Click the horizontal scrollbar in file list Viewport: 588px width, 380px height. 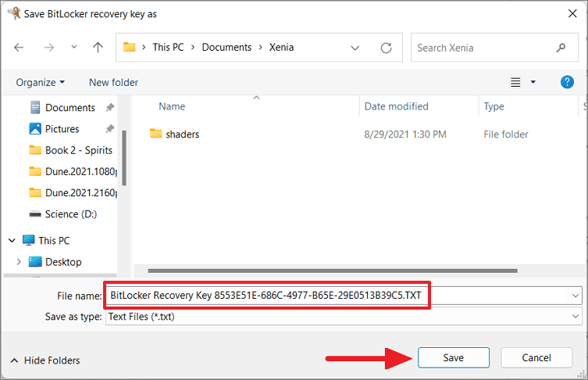(333, 271)
